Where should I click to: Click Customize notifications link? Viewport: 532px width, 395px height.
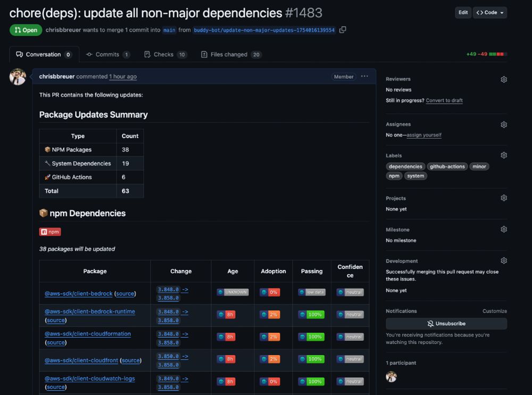495,311
